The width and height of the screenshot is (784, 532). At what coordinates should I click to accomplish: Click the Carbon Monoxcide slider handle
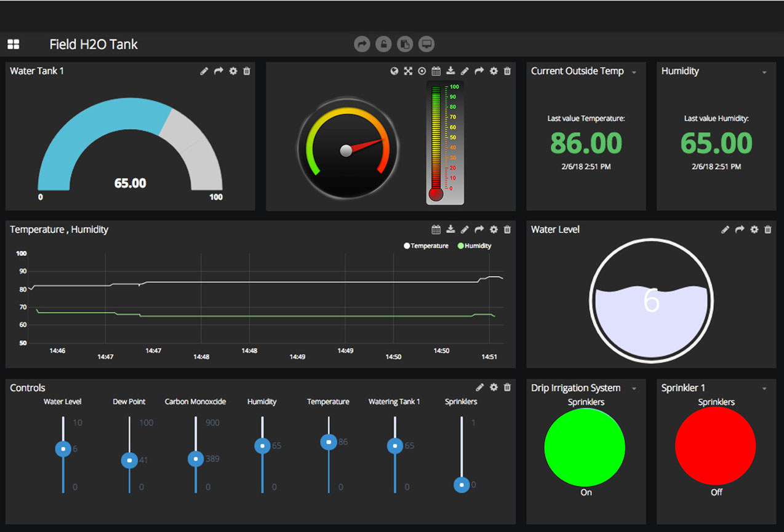coord(196,459)
